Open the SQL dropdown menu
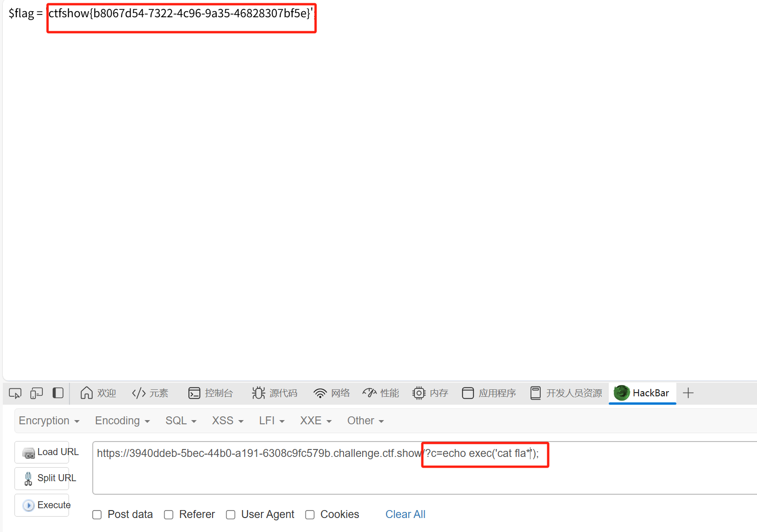 181,421
